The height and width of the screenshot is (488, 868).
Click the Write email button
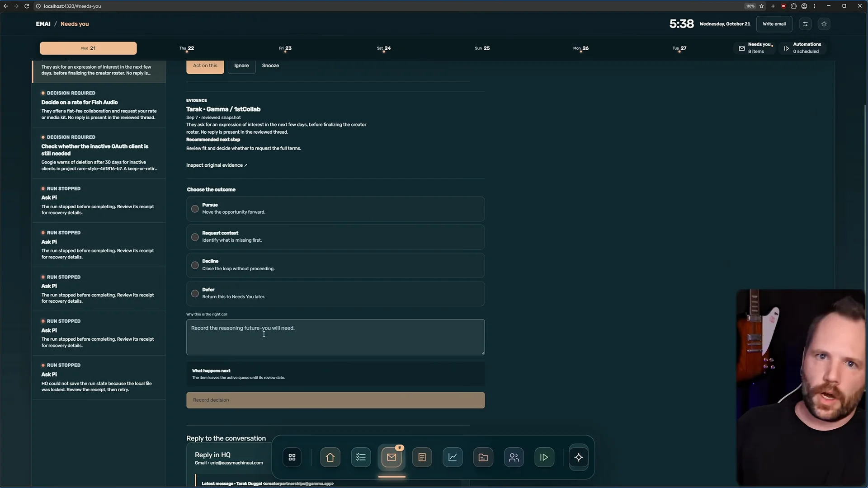point(774,24)
